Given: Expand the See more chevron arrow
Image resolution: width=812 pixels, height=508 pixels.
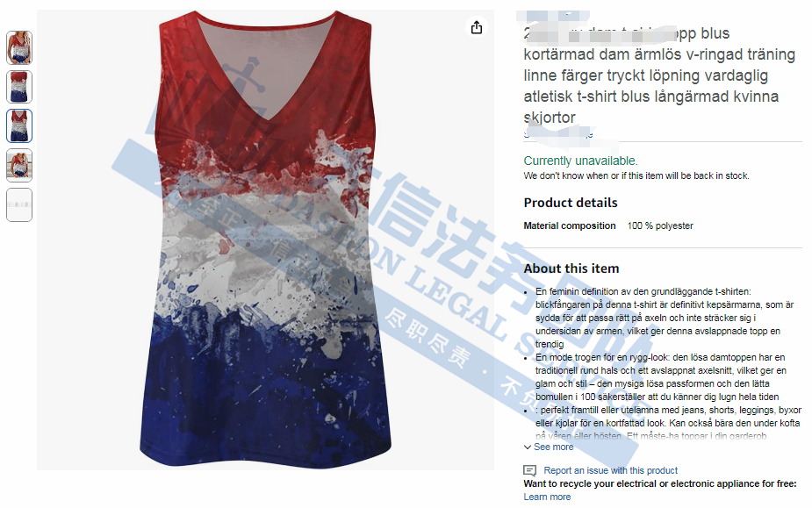Looking at the screenshot, I should [x=528, y=447].
